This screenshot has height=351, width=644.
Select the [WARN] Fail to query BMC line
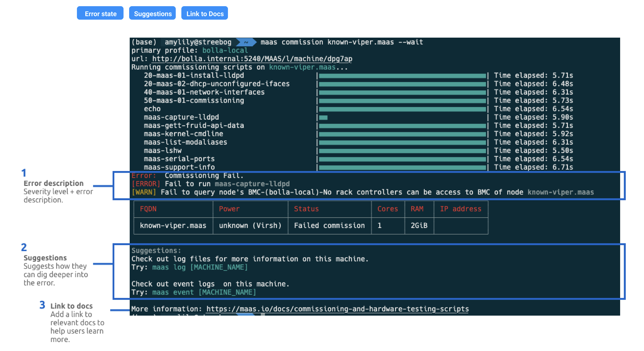coord(363,192)
